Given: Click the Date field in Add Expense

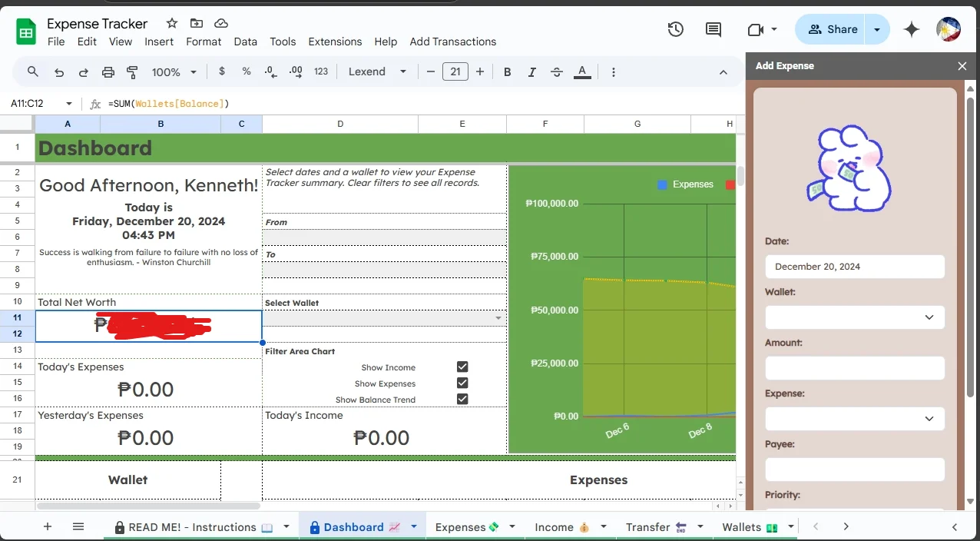Looking at the screenshot, I should tap(855, 267).
